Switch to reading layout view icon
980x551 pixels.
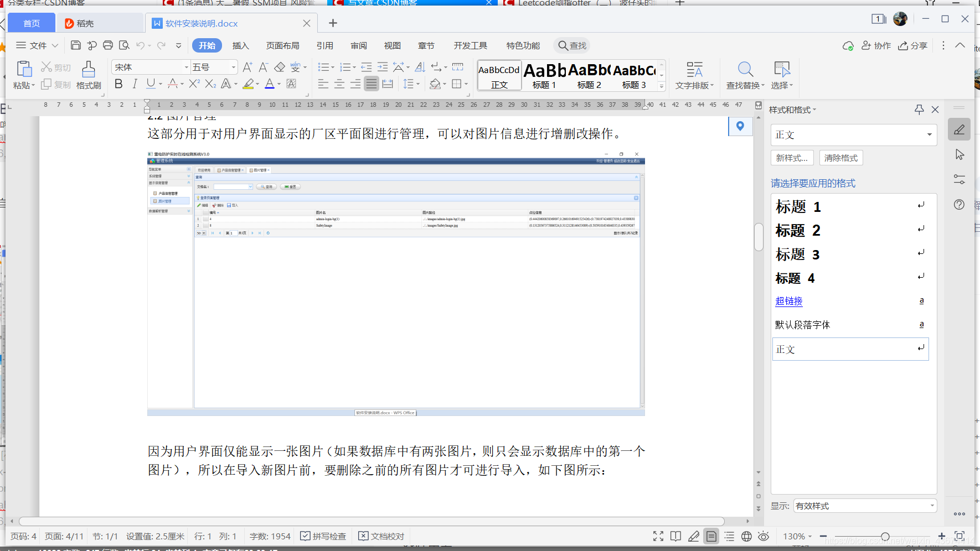coord(675,536)
